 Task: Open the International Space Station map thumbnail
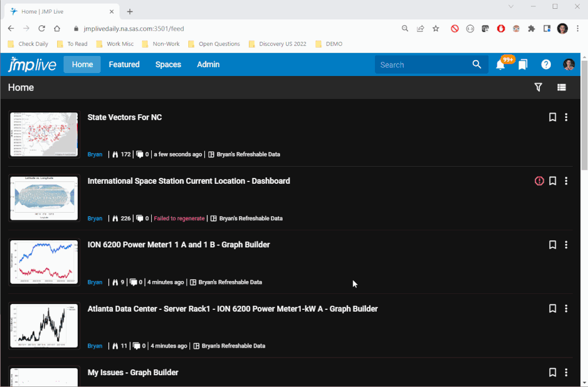[44, 198]
